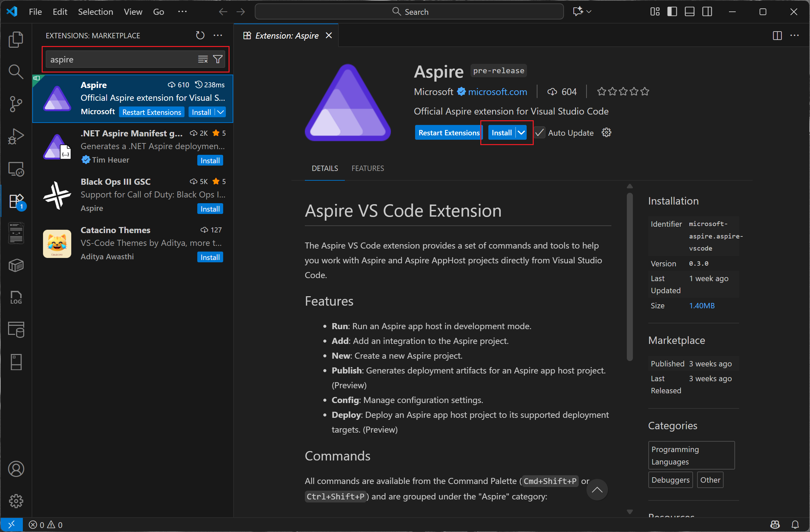This screenshot has height=532, width=810.
Task: Click the aspire extension search field
Action: tap(119, 59)
